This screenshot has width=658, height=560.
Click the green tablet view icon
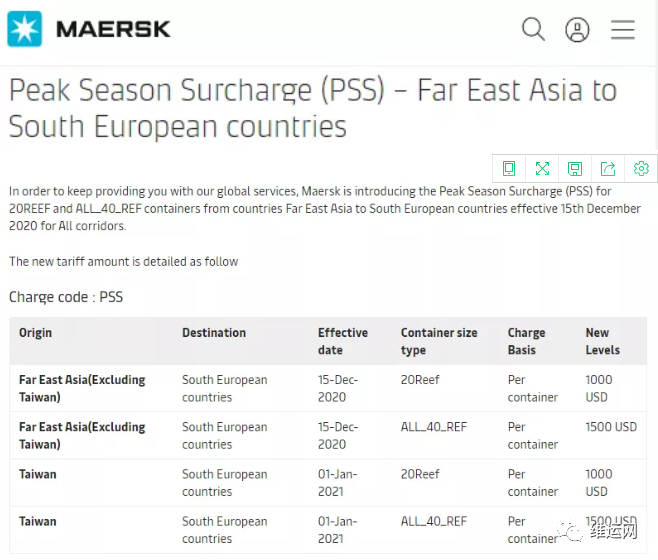click(x=509, y=168)
